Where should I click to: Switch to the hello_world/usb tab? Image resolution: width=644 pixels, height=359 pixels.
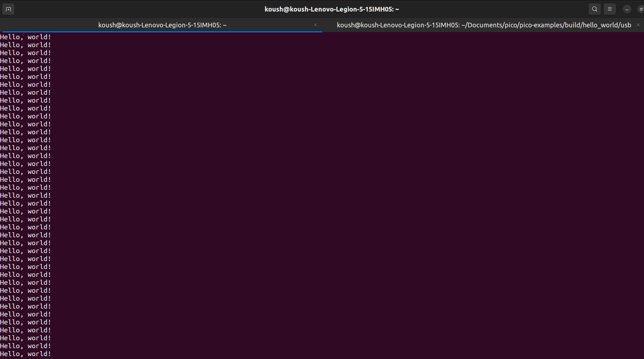tap(484, 25)
